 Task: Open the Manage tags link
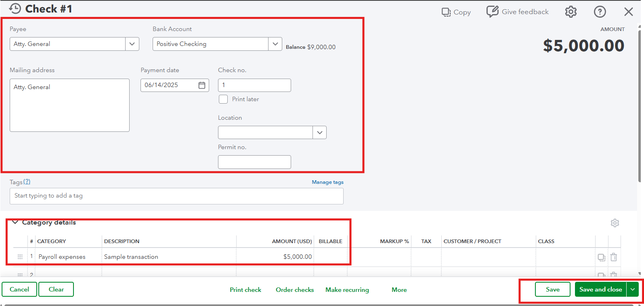point(327,182)
